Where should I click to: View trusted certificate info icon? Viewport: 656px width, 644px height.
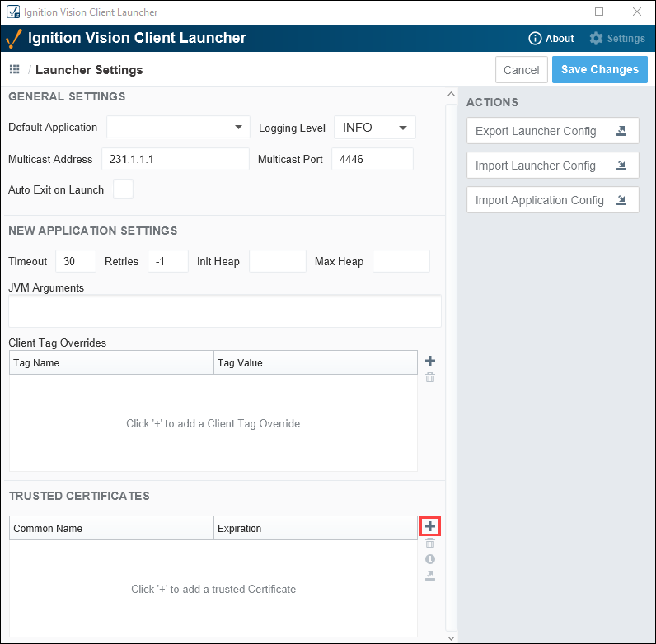pyautogui.click(x=430, y=559)
